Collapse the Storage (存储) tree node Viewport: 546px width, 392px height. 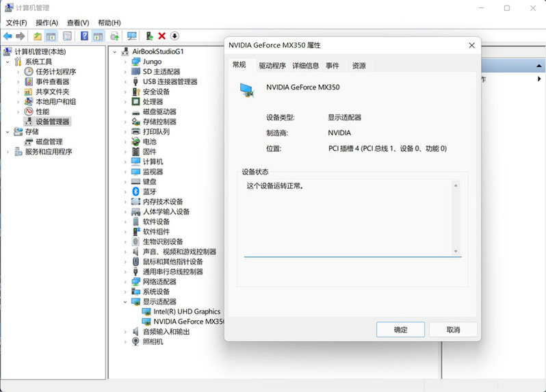click(x=8, y=131)
